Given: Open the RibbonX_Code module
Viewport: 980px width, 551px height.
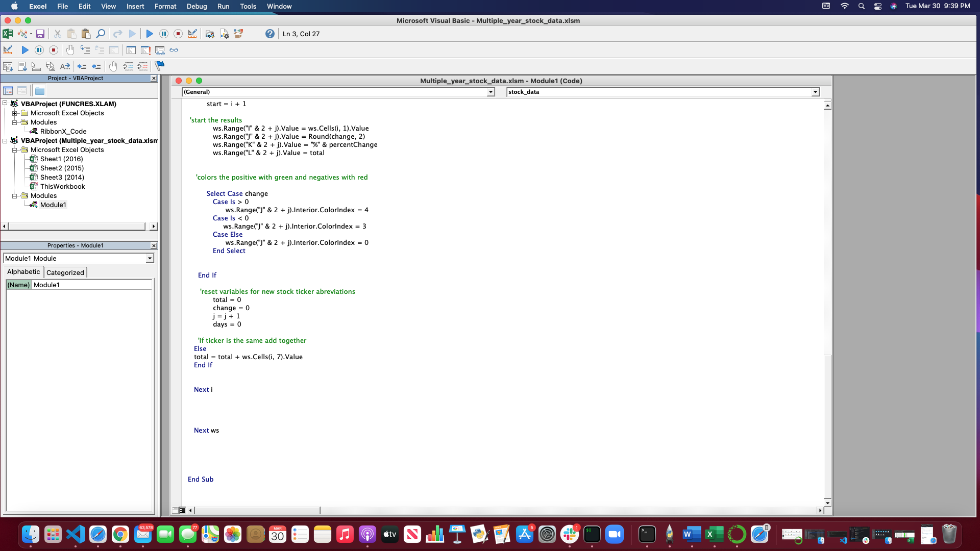Looking at the screenshot, I should pos(63,131).
